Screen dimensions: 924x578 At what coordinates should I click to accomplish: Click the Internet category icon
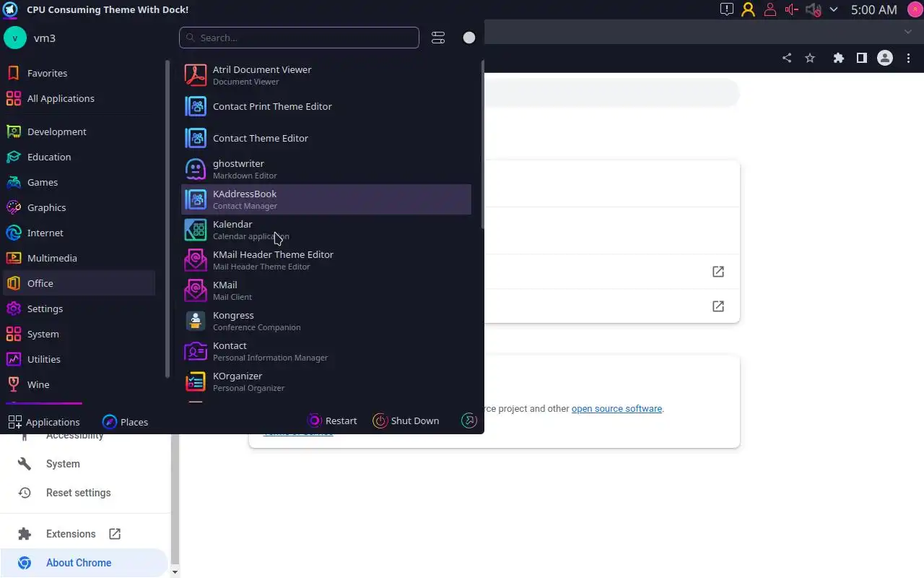(14, 233)
